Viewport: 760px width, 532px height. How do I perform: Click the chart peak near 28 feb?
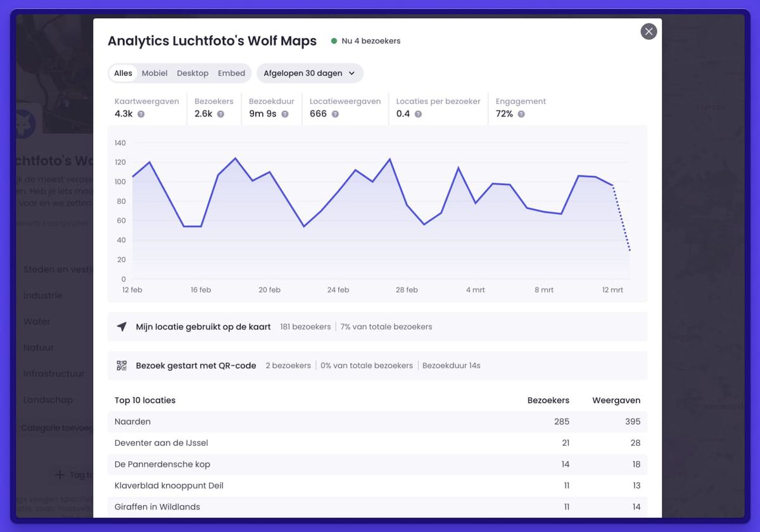(389, 159)
